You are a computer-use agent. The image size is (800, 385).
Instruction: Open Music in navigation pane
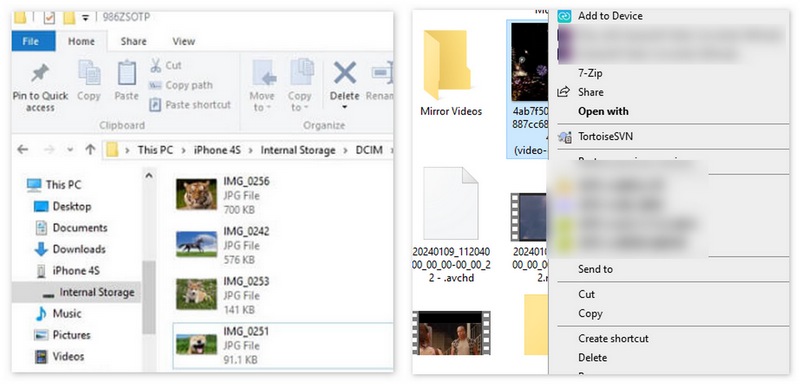pyautogui.click(x=57, y=314)
